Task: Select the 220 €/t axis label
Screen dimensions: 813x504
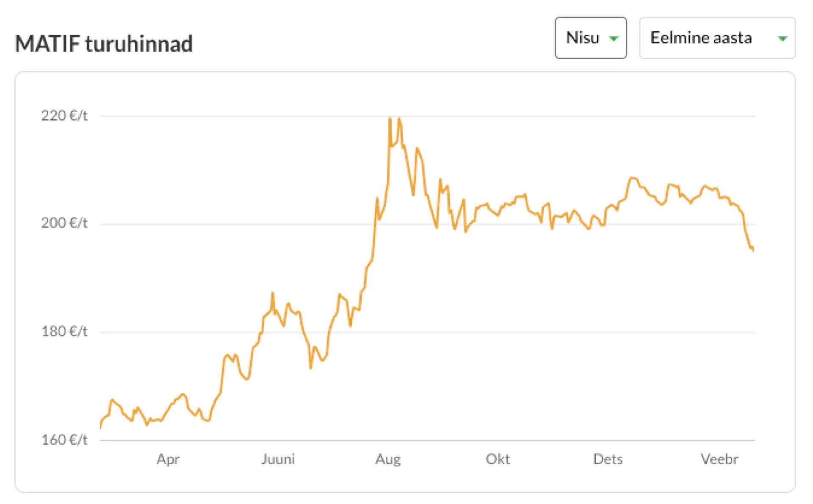Action: pyautogui.click(x=64, y=116)
